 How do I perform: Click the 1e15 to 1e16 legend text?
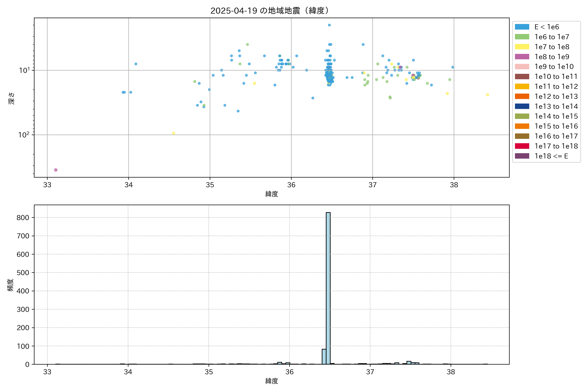(x=556, y=126)
